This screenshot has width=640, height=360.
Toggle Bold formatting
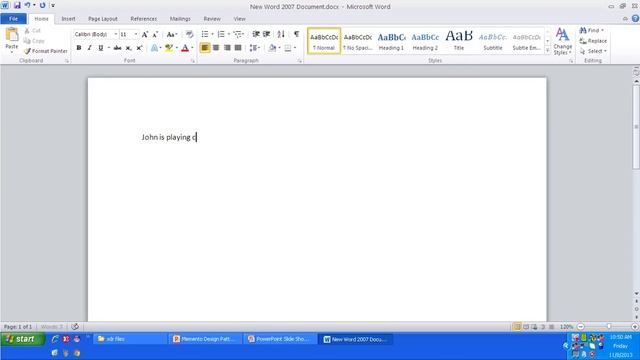pyautogui.click(x=79, y=48)
